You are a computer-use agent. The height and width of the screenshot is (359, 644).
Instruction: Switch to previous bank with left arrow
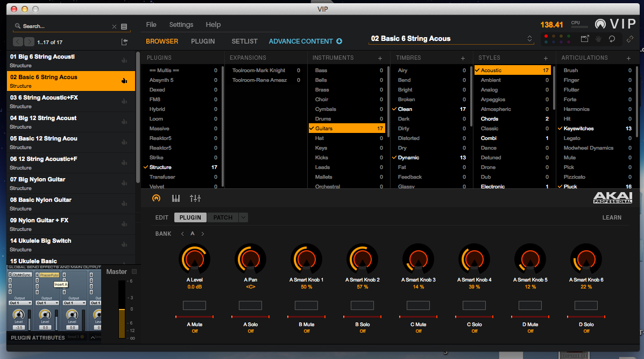(182, 234)
